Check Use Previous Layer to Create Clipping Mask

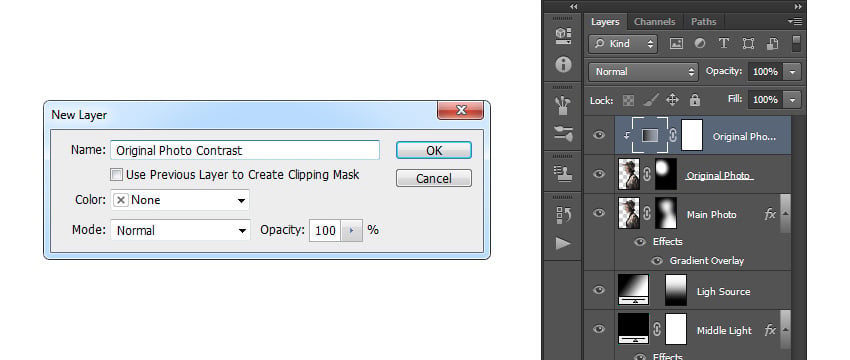tap(116, 175)
